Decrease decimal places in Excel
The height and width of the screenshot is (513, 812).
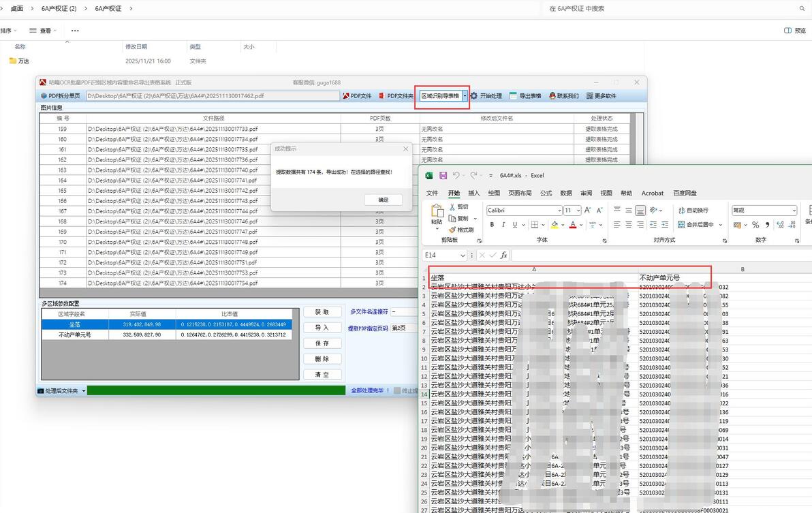click(792, 225)
